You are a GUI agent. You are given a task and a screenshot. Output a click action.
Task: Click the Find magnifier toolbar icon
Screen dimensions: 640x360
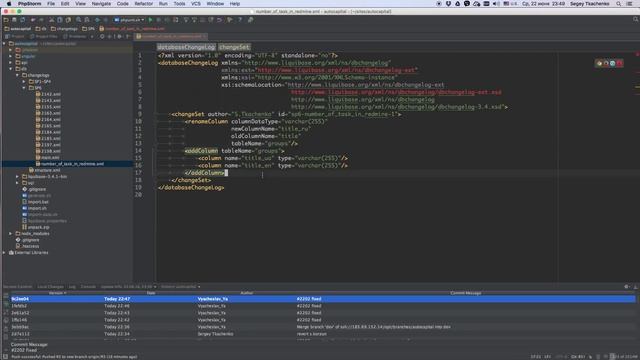coord(78,20)
